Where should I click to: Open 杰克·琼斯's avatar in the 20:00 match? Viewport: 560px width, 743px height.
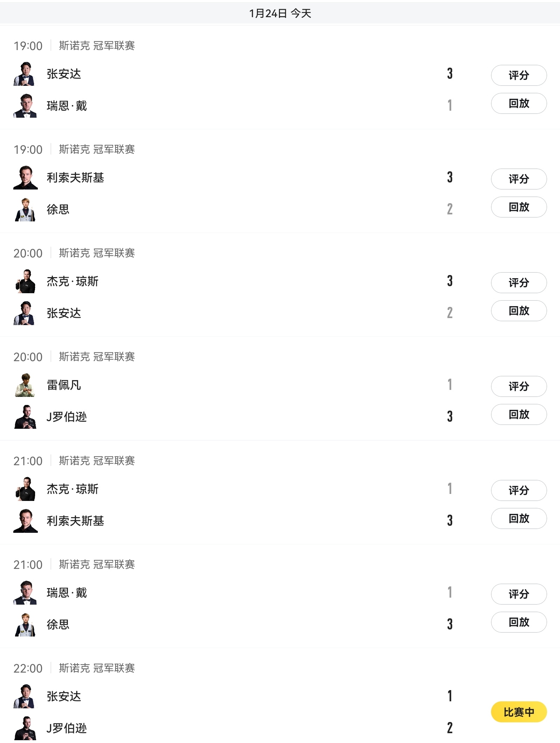pos(25,281)
